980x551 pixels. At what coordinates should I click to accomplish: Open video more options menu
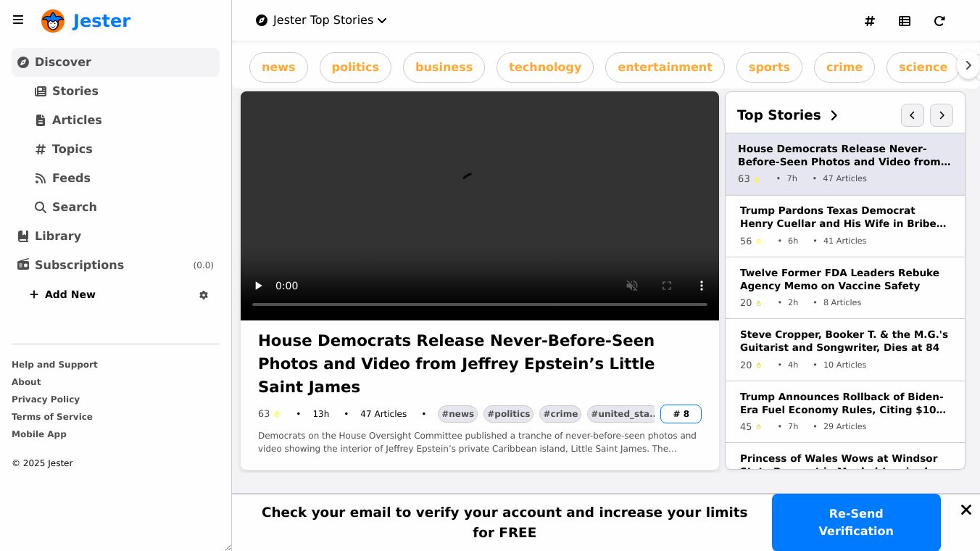[x=702, y=286]
